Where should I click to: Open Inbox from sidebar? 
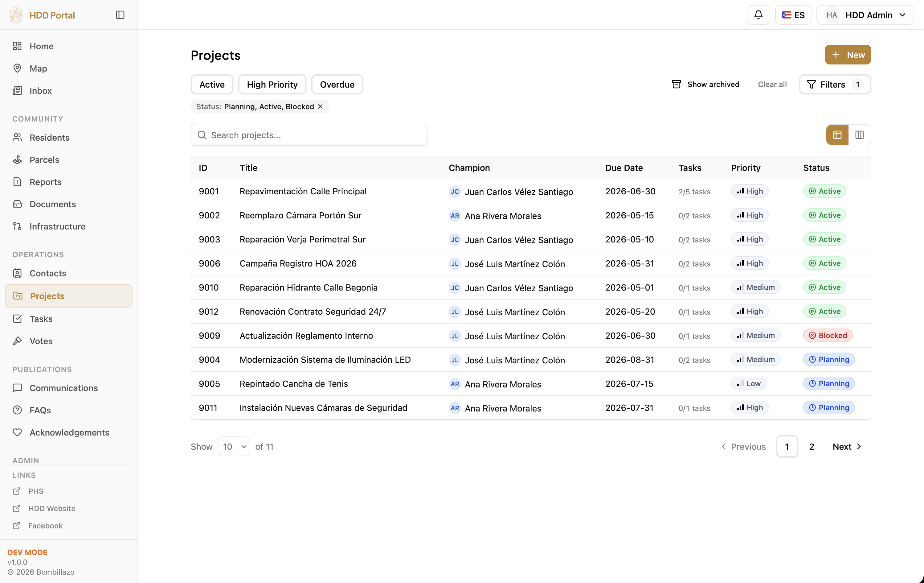click(69, 91)
